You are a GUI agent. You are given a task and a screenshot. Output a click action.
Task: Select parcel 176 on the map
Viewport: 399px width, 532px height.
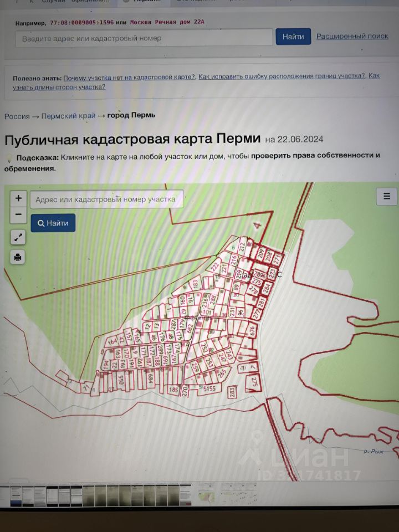coord(162,336)
